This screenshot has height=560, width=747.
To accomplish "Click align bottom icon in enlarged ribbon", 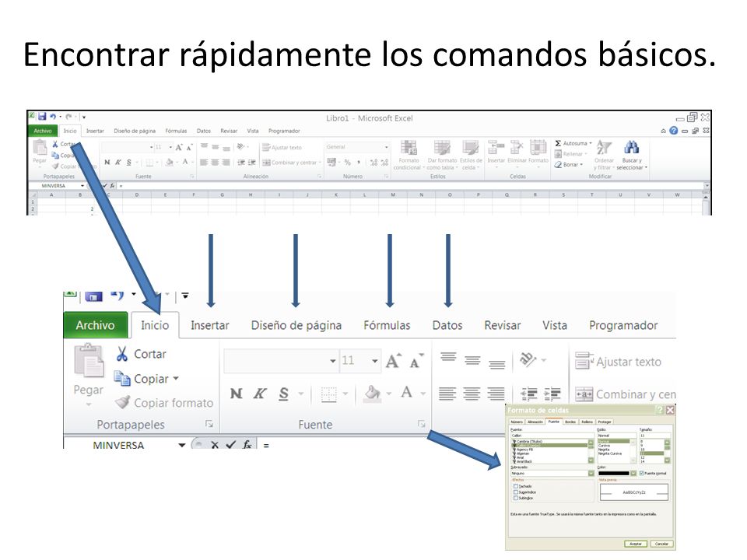I will tap(496, 364).
